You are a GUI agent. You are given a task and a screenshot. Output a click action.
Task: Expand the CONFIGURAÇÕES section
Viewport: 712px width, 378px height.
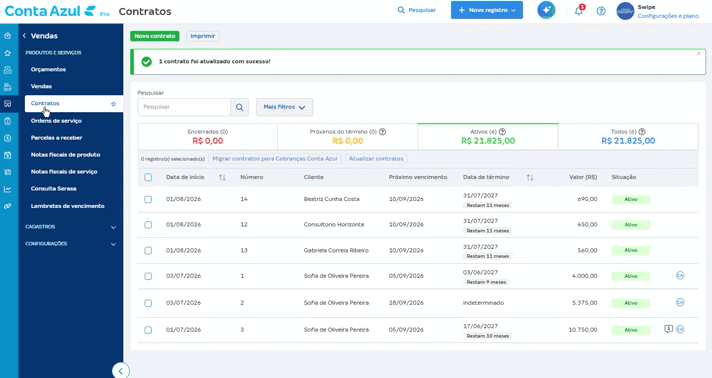click(71, 244)
